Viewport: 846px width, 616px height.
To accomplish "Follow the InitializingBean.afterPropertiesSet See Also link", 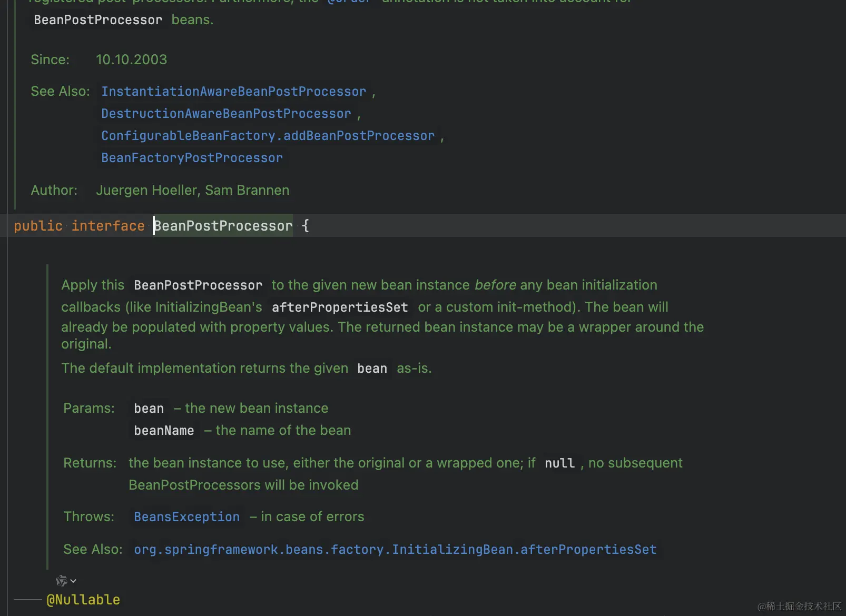I will [395, 550].
